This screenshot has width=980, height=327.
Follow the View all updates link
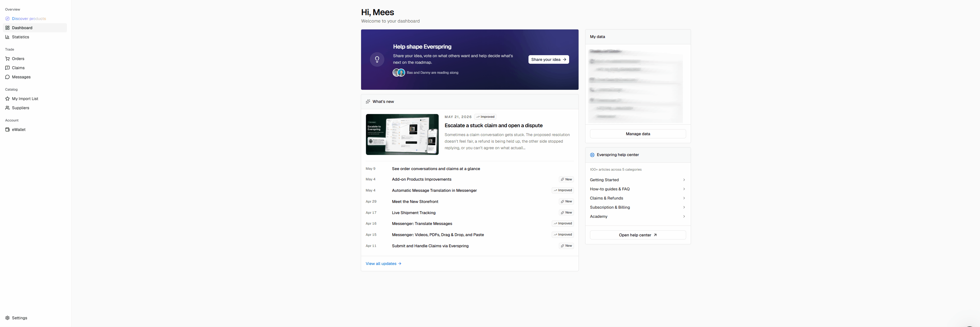383,264
